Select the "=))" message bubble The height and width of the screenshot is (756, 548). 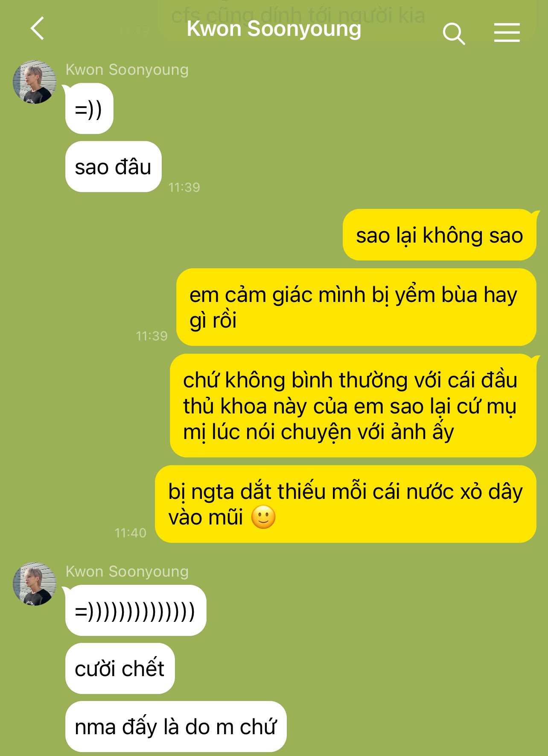coord(89,108)
